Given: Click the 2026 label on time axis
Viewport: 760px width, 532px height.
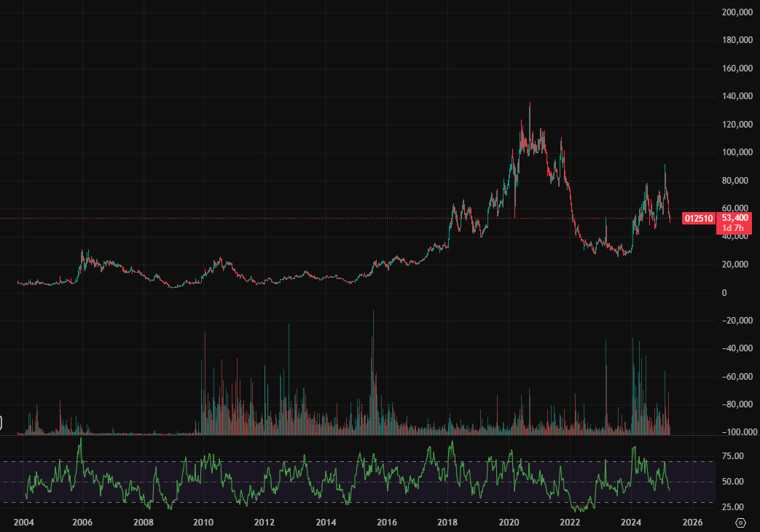Looking at the screenshot, I should 692,523.
